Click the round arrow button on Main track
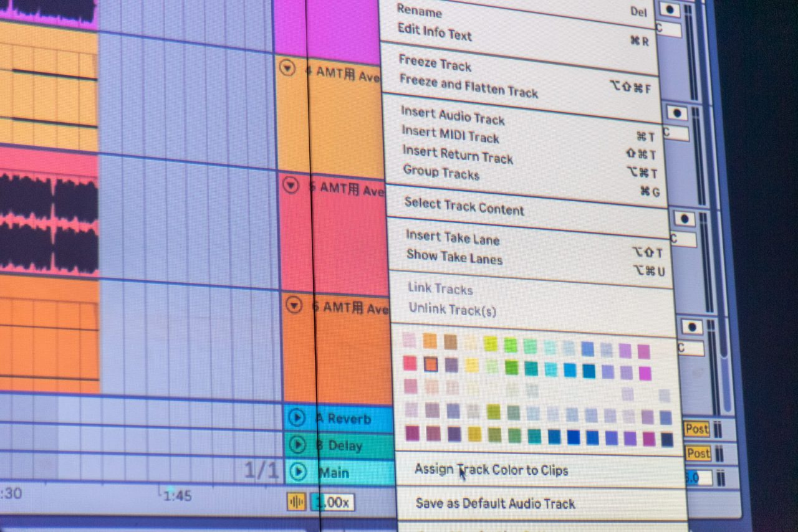 click(298, 472)
